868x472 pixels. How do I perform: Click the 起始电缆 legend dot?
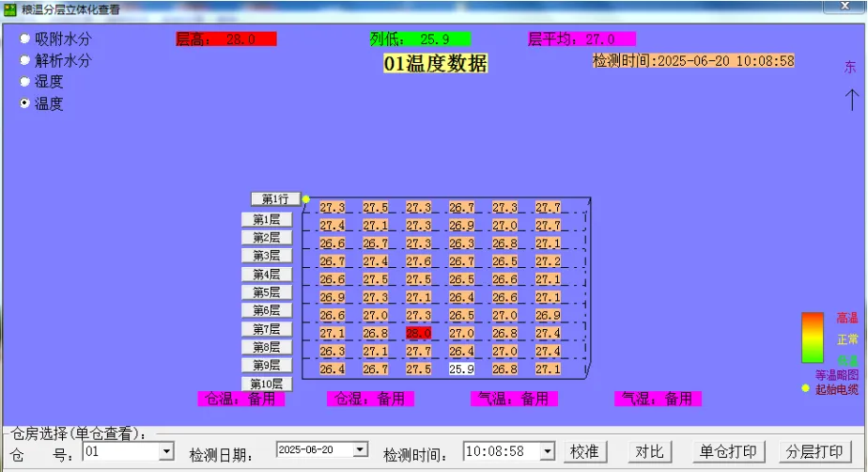point(805,388)
